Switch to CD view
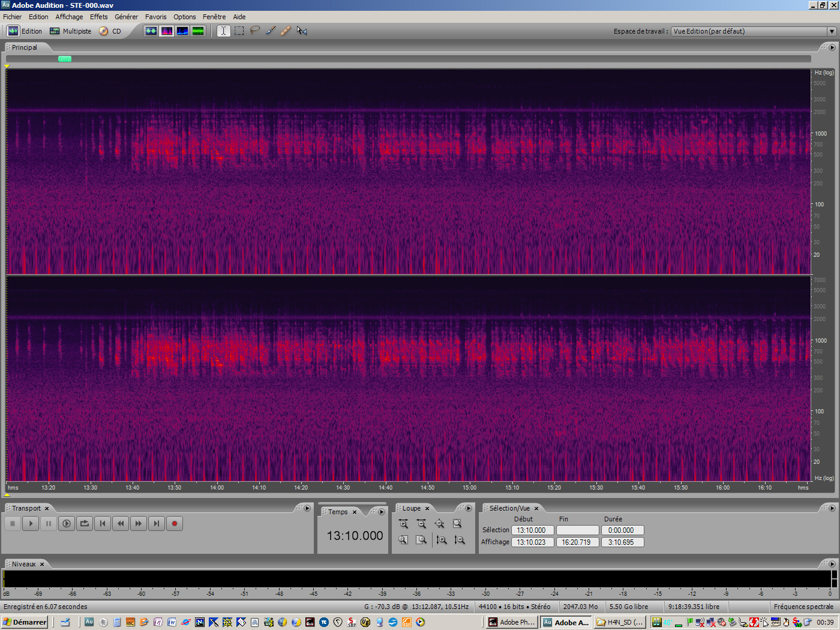This screenshot has height=630, width=840. coord(110,31)
